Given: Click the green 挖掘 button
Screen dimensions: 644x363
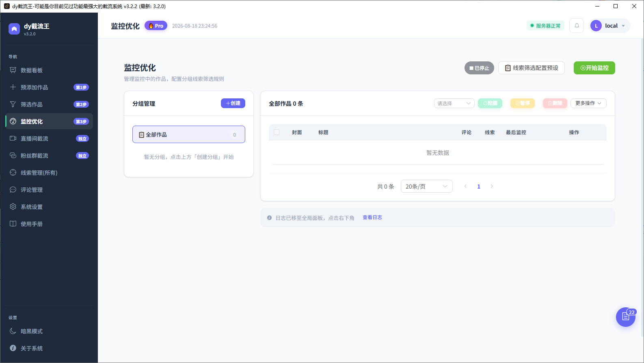Looking at the screenshot, I should coord(490,103).
